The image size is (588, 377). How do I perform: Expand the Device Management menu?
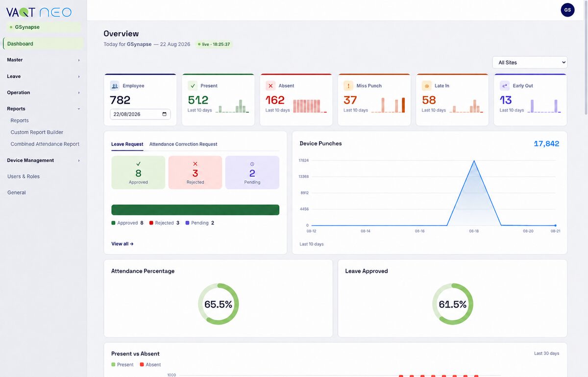pos(43,160)
